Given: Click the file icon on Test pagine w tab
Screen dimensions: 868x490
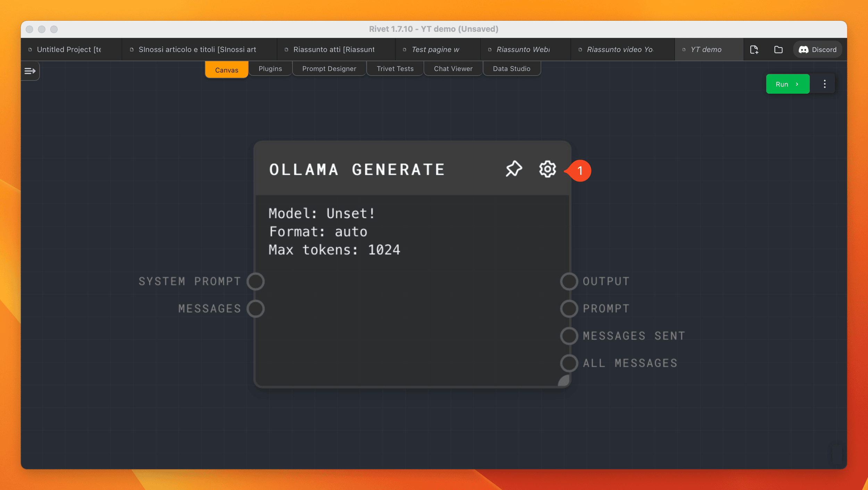Looking at the screenshot, I should [404, 50].
